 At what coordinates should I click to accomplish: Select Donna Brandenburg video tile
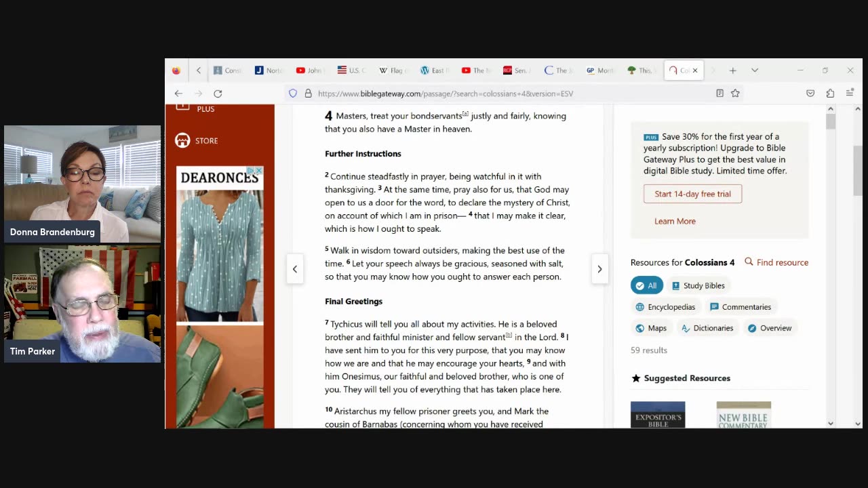coord(83,184)
